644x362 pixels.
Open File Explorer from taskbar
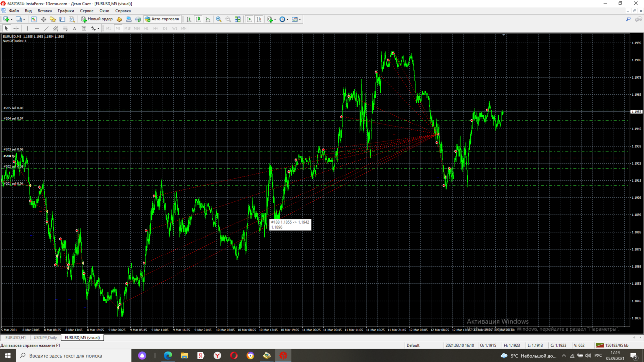tap(184, 356)
